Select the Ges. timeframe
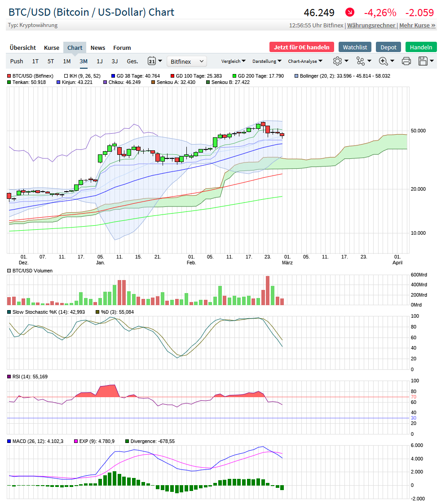 coord(132,61)
